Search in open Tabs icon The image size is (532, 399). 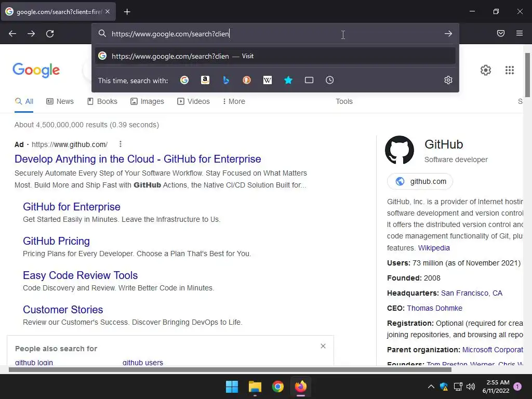tap(309, 80)
